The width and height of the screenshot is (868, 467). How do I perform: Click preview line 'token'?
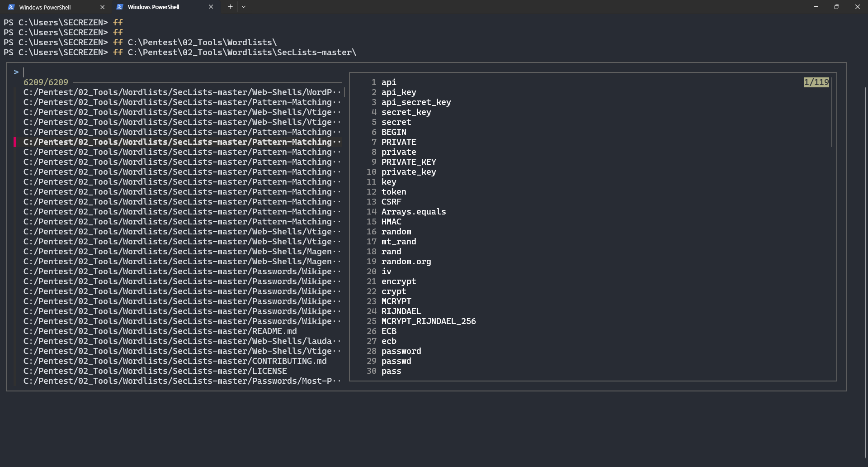(x=394, y=192)
